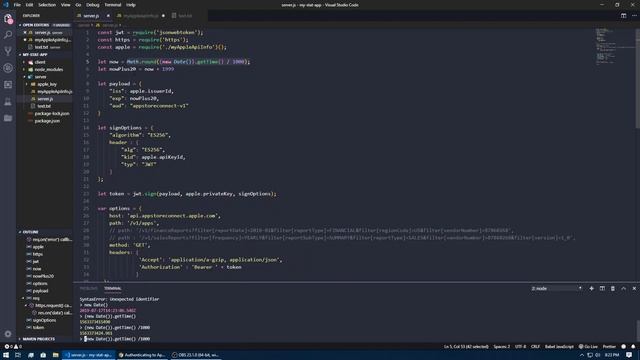This screenshot has width=640, height=360.
Task: Add a new terminal with plus icon
Action: (591, 288)
